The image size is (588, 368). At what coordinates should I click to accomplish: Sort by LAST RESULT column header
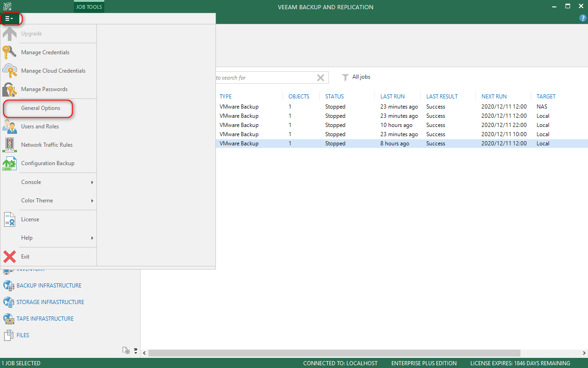[x=442, y=97]
